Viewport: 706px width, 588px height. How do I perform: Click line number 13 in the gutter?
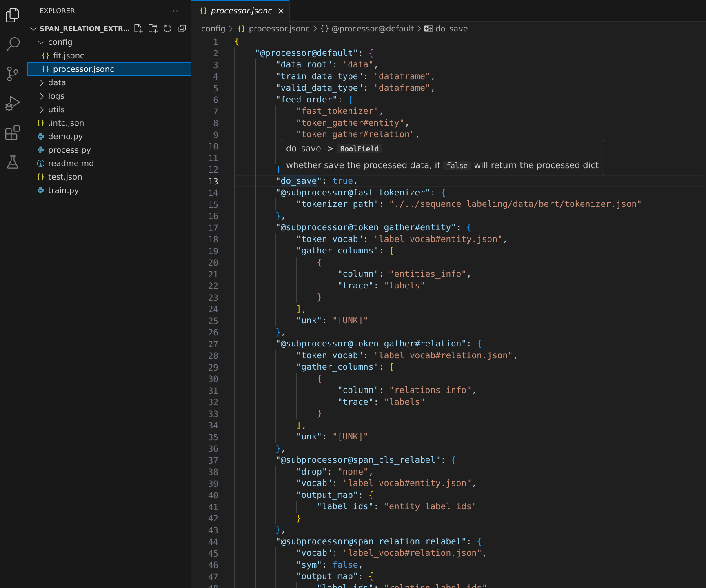[x=213, y=181]
